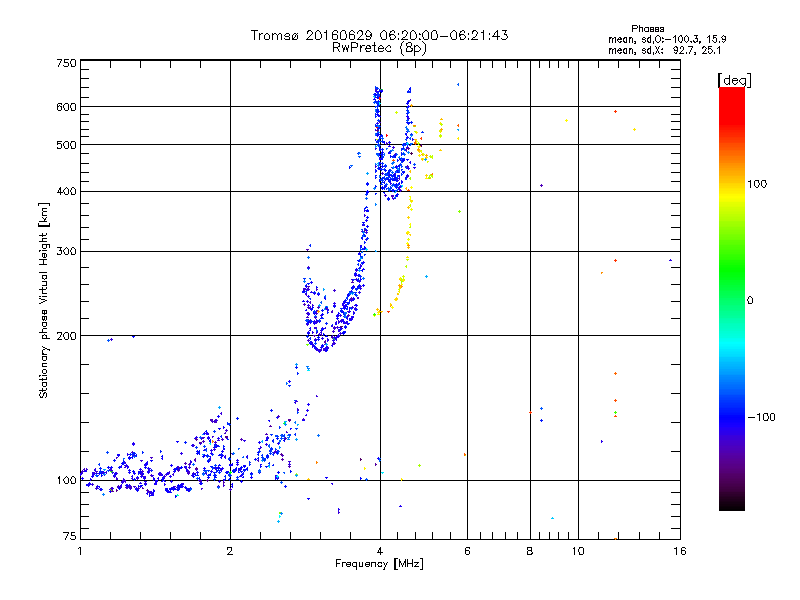The height and width of the screenshot is (600, 800).
Task: Click the y-axis '75' tick label
Action: (x=70, y=536)
